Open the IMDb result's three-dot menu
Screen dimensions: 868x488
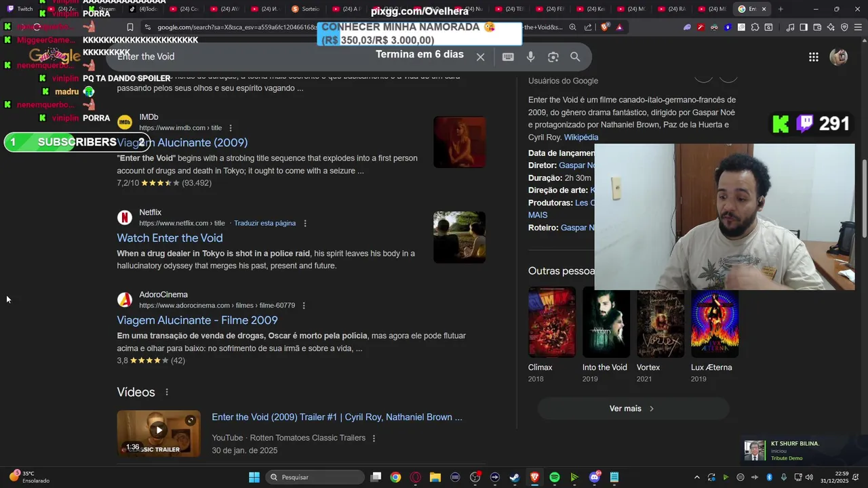[x=231, y=128]
